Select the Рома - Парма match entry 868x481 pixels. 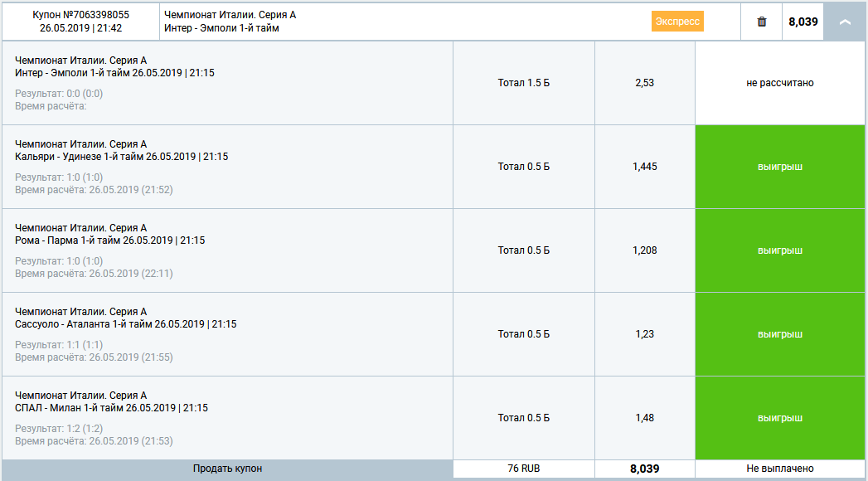(109, 240)
